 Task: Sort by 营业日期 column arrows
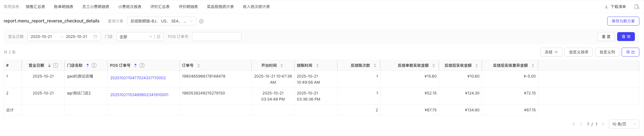click(x=49, y=65)
